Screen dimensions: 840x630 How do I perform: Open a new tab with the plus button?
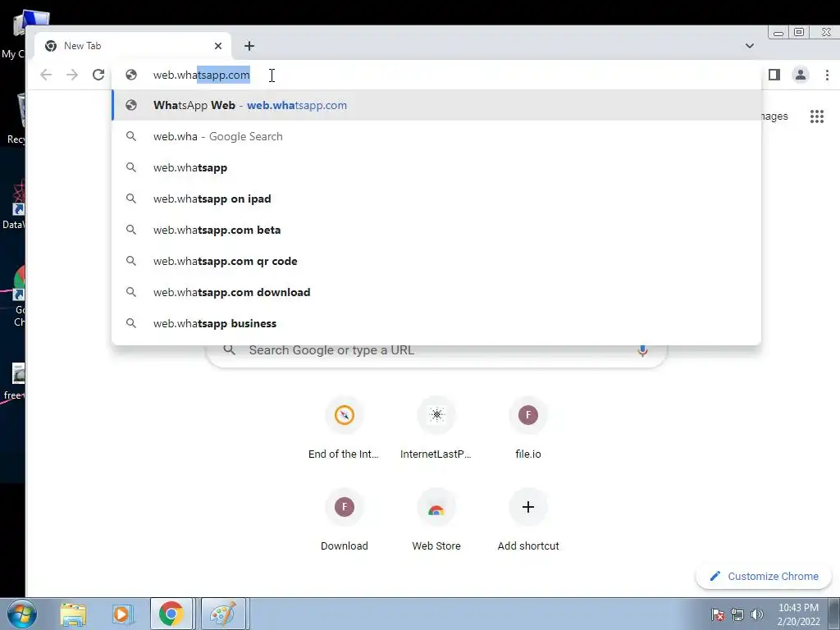point(249,46)
